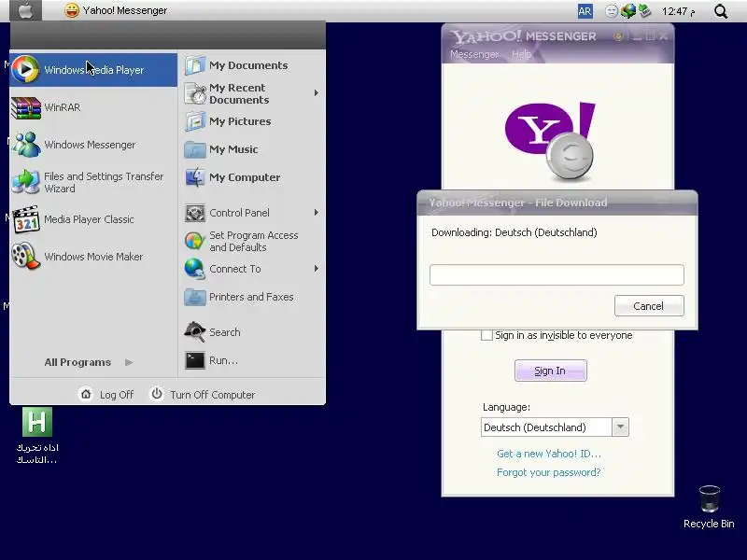
Task: Click Turn Off Computer text
Action: pyautogui.click(x=213, y=395)
